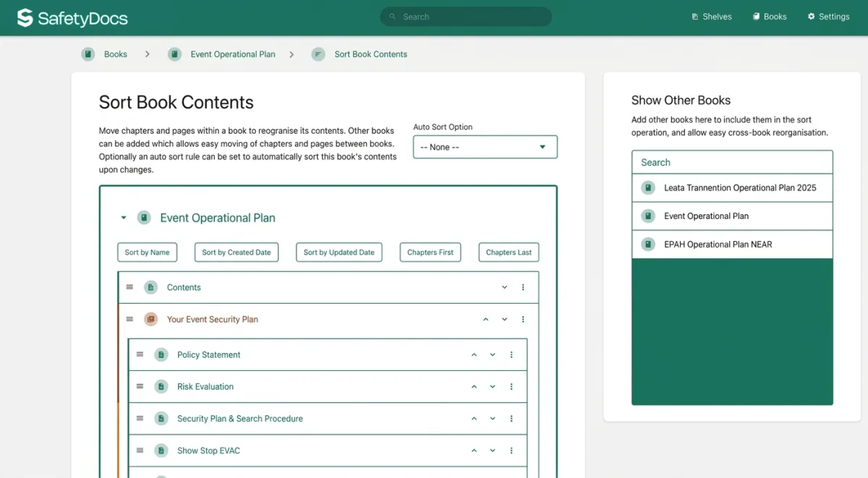Click the Books breadcrumb book icon
This screenshot has width=868, height=478.
click(88, 54)
